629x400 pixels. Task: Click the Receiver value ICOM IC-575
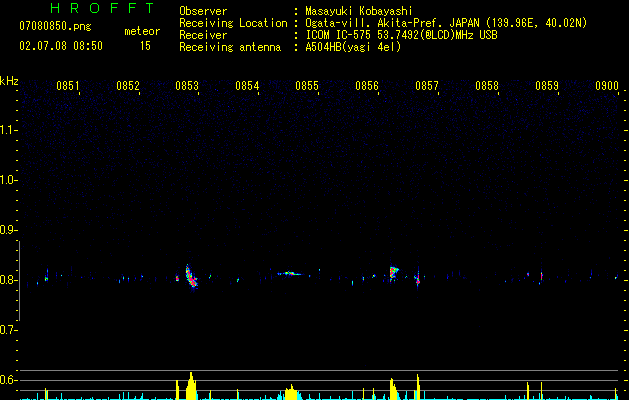point(339,35)
